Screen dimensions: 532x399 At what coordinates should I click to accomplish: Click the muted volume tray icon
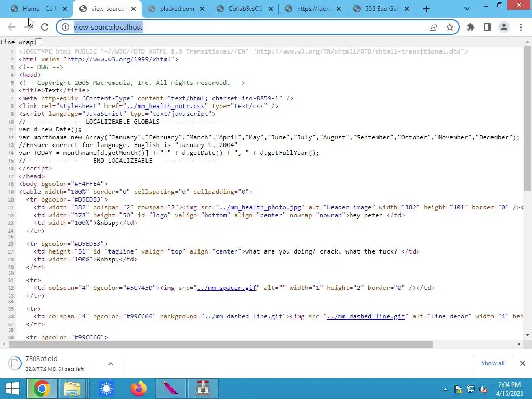(483, 389)
